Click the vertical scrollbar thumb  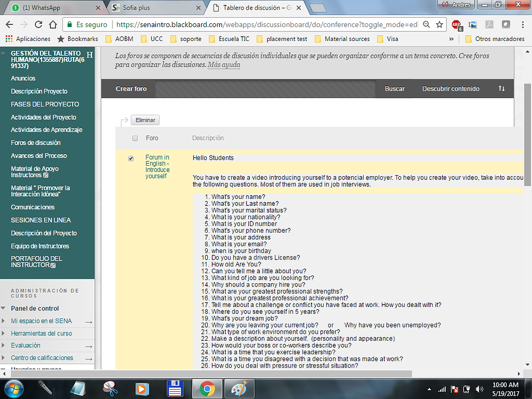click(x=528, y=135)
